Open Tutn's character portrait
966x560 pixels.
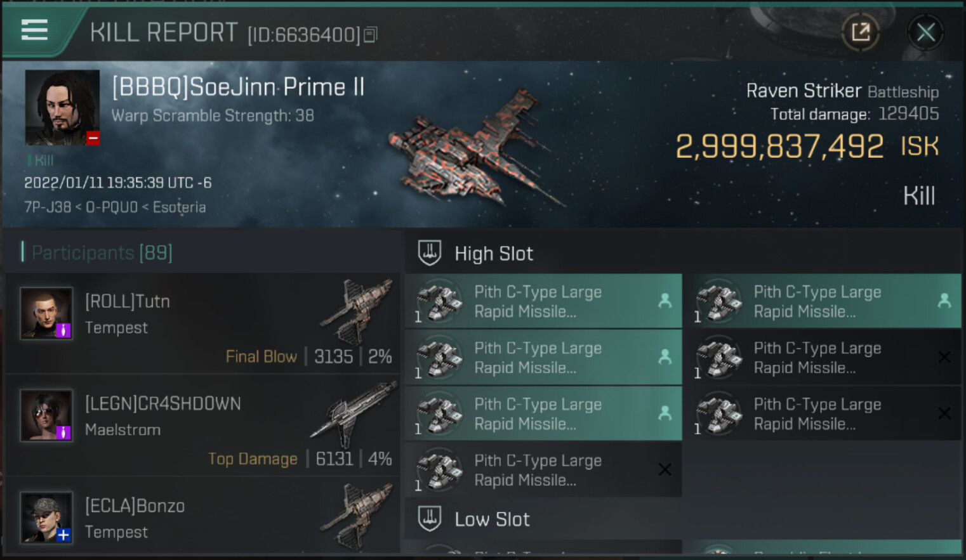coord(46,313)
